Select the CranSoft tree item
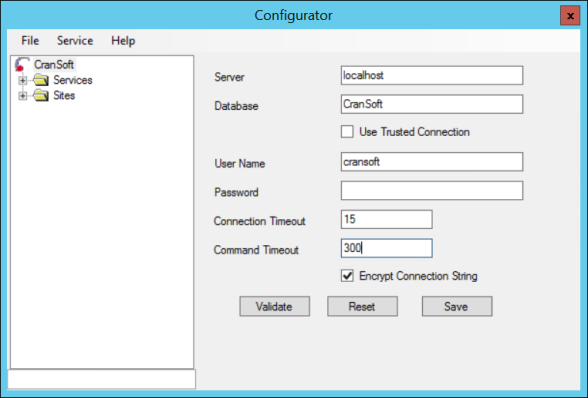This screenshot has width=588, height=398. point(54,65)
